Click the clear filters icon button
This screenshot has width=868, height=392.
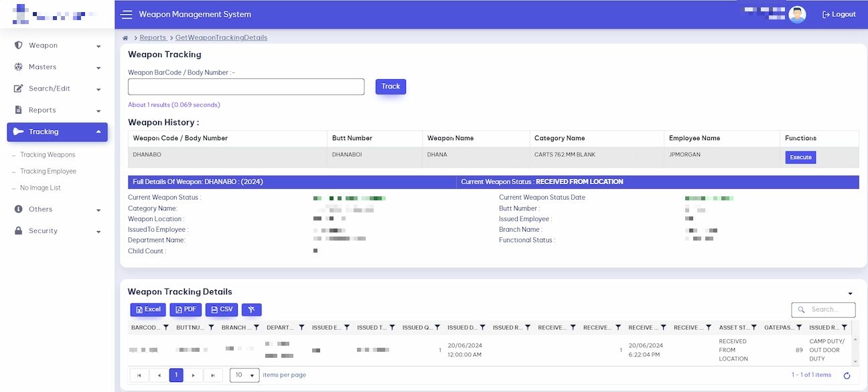tap(252, 310)
